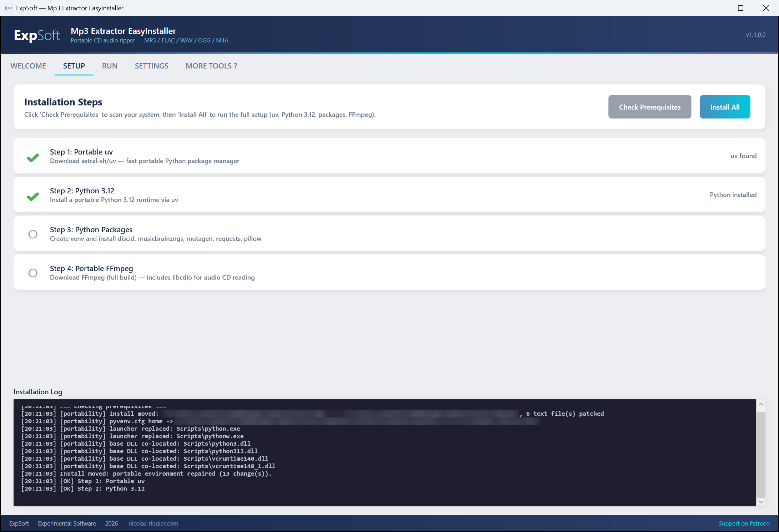The height and width of the screenshot is (532, 779).
Task: Open the WELCOME tab
Action: (28, 66)
